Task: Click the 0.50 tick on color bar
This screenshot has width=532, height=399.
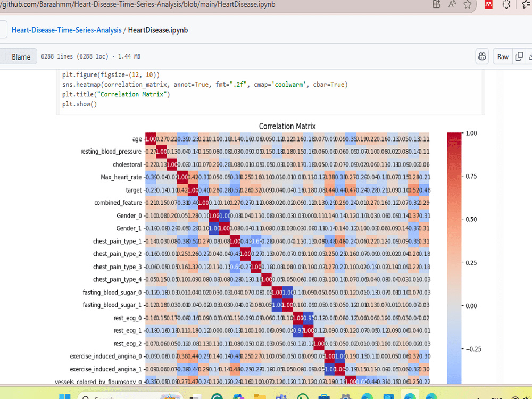Action: coord(471,220)
